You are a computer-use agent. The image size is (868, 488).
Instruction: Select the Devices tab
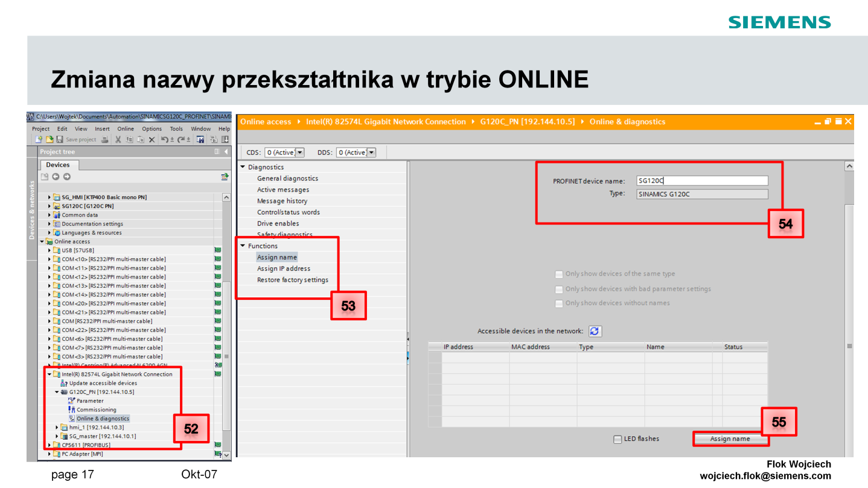[x=58, y=165]
